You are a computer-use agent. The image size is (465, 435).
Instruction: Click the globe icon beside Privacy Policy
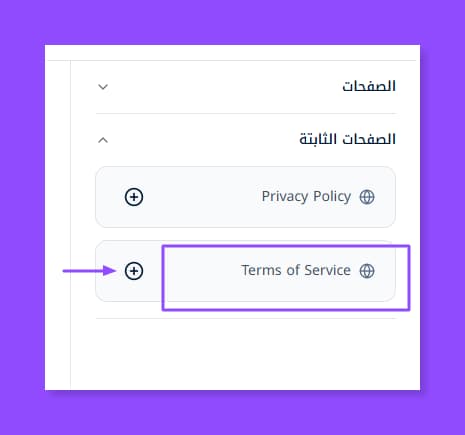click(x=367, y=197)
